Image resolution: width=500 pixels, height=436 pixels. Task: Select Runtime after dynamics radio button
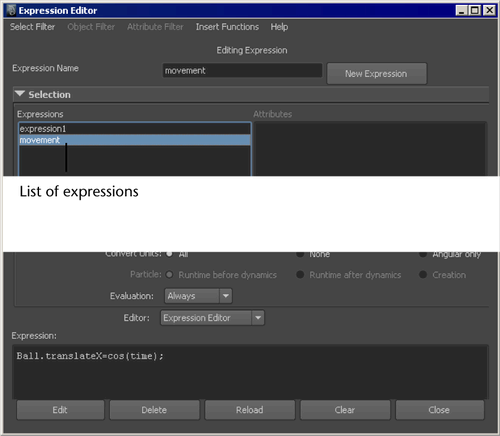tap(300, 275)
